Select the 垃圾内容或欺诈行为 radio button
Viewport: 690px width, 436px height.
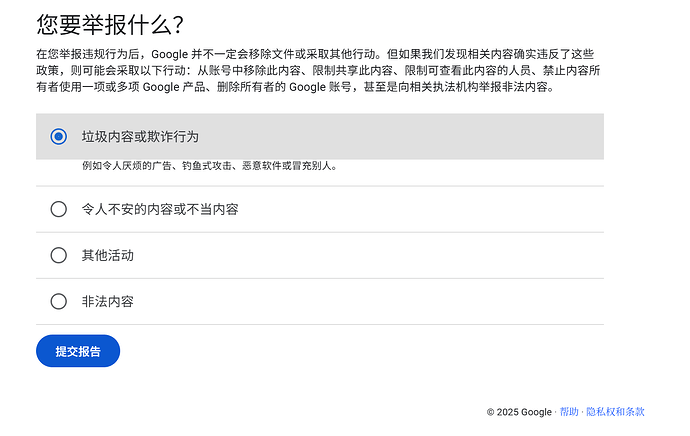pos(59,136)
